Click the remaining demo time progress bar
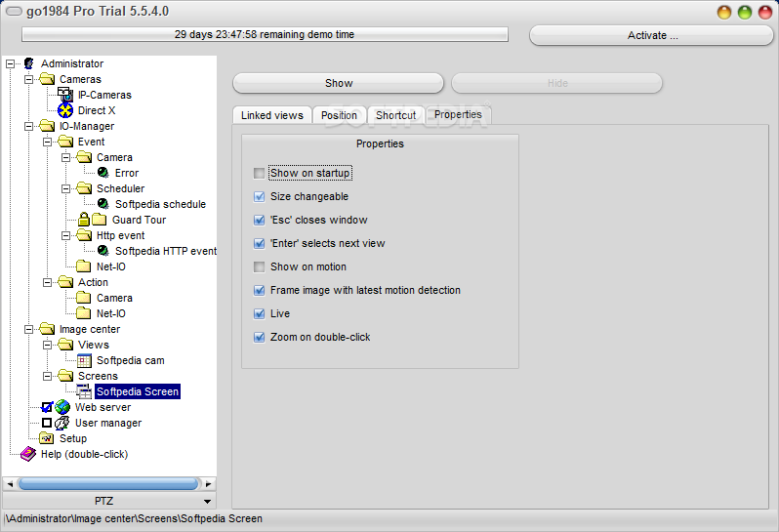 [265, 34]
